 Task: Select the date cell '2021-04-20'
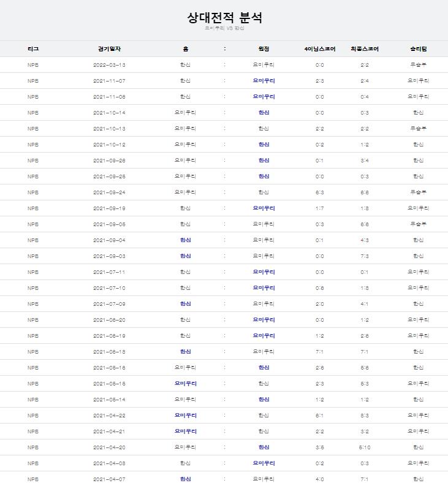pos(109,447)
